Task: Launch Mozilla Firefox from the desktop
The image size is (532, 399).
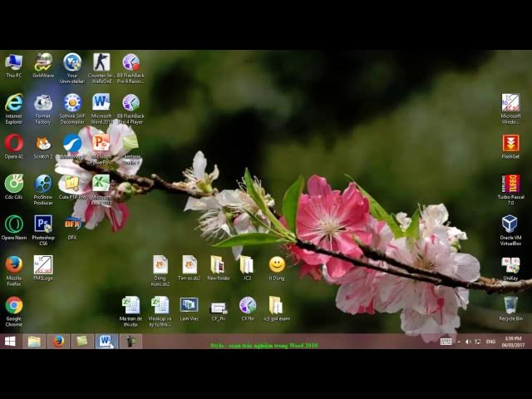Action: (x=14, y=271)
